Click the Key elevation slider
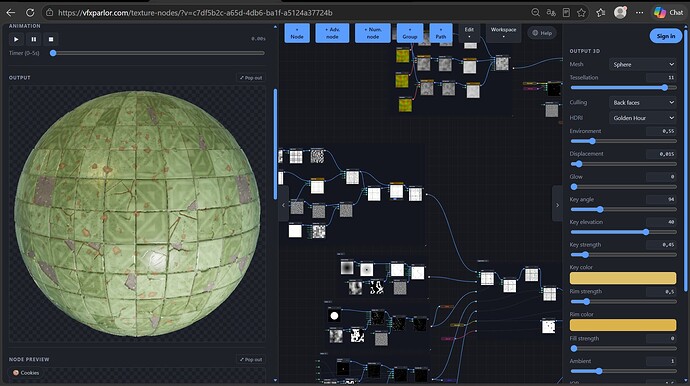 (x=623, y=232)
